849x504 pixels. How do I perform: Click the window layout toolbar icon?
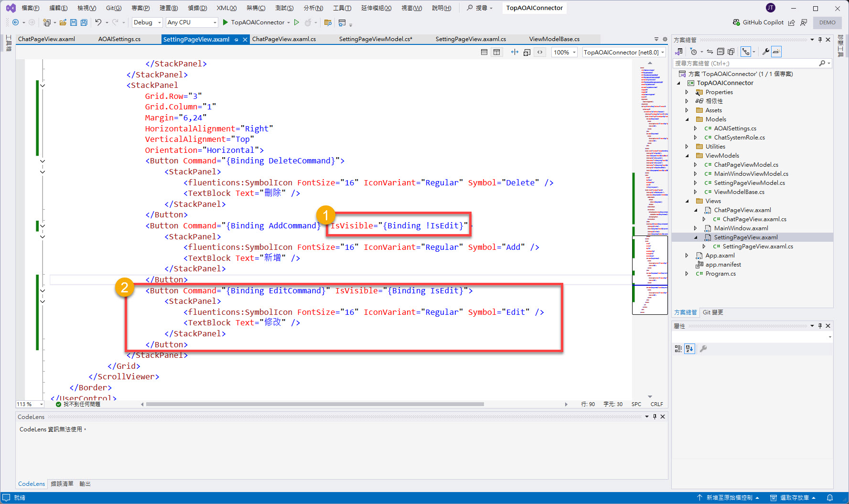click(x=342, y=22)
